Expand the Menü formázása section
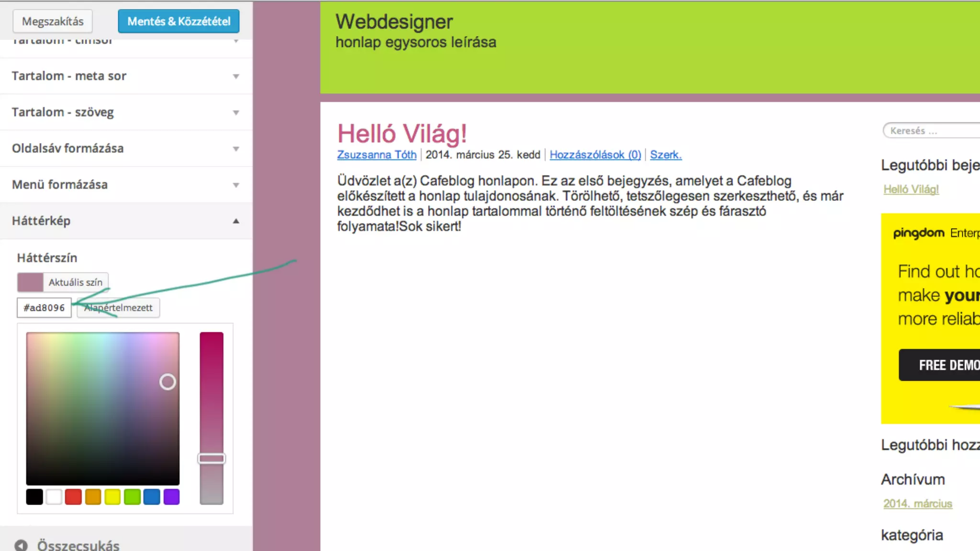This screenshot has width=980, height=551. (x=125, y=185)
